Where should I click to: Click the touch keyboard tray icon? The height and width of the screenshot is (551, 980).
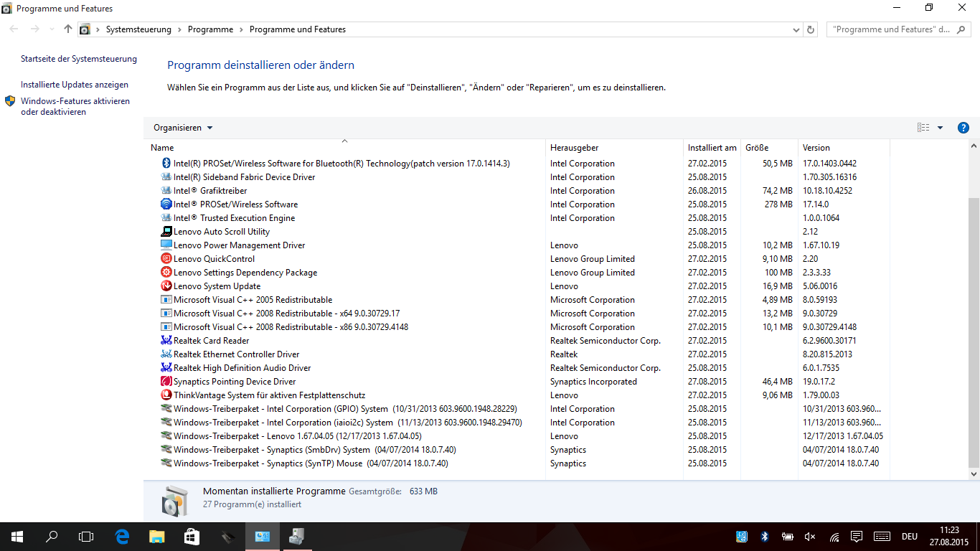pos(882,536)
